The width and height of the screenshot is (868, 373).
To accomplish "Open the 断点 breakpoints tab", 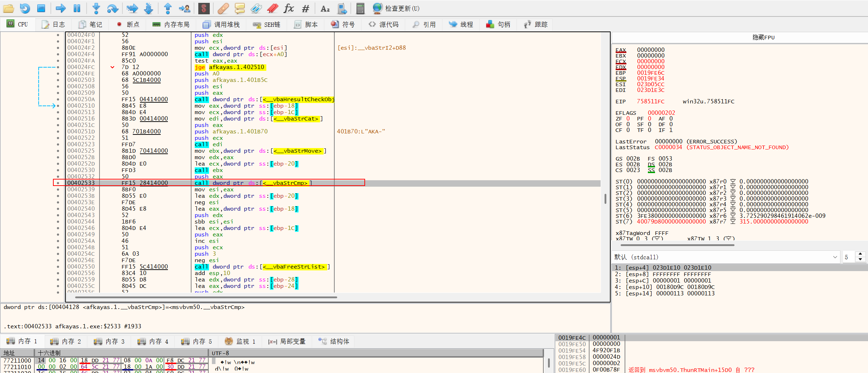I will pyautogui.click(x=128, y=24).
